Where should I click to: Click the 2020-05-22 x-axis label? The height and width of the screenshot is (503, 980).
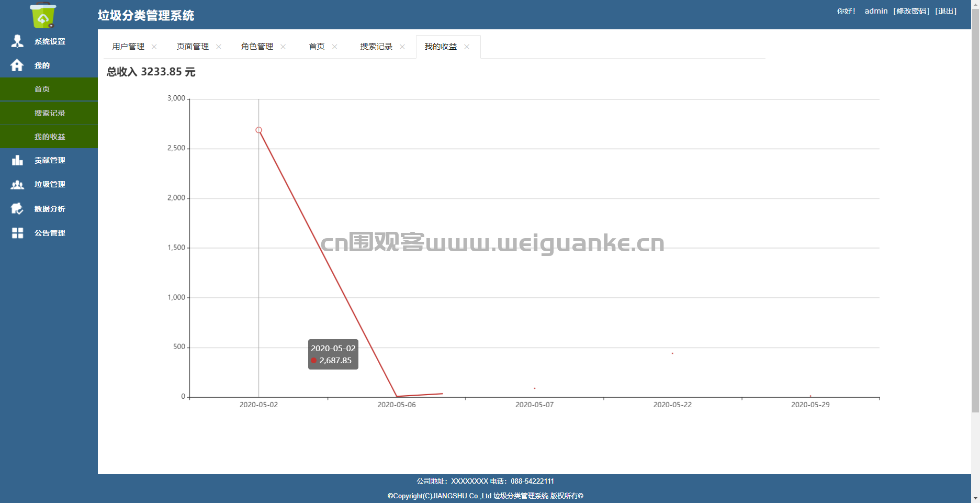pyautogui.click(x=672, y=405)
